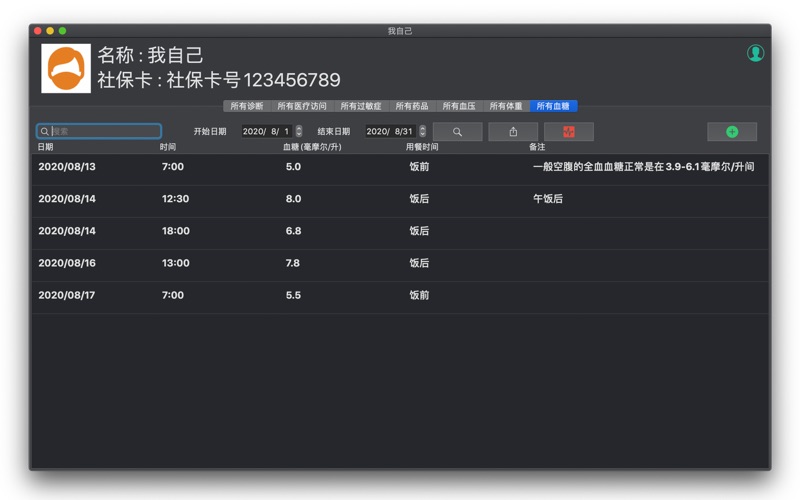
Task: Select the 2020/08/14 12:30 row time cell
Action: tap(176, 199)
